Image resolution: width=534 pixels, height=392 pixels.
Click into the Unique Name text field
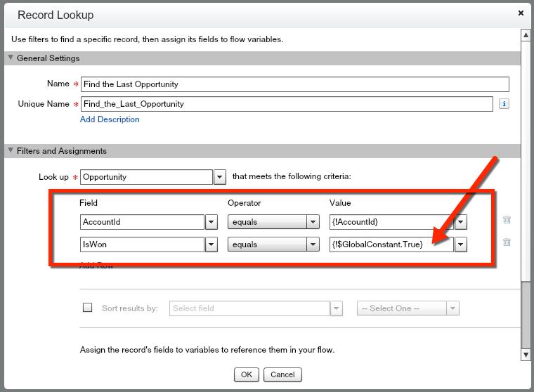pos(287,104)
